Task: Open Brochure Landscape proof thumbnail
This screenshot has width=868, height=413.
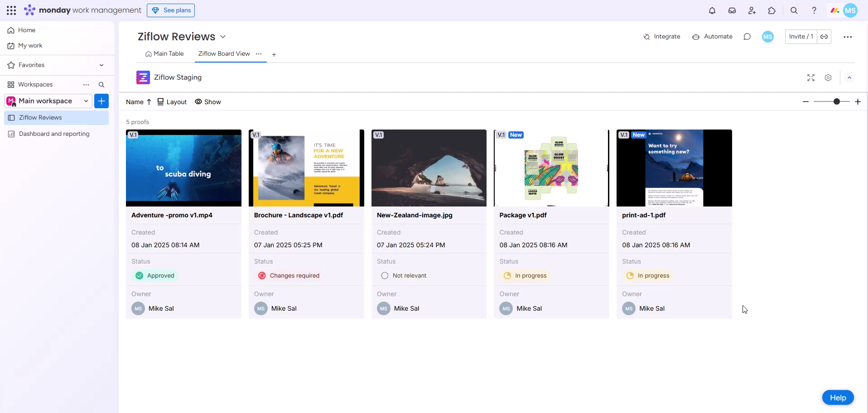Action: (306, 168)
